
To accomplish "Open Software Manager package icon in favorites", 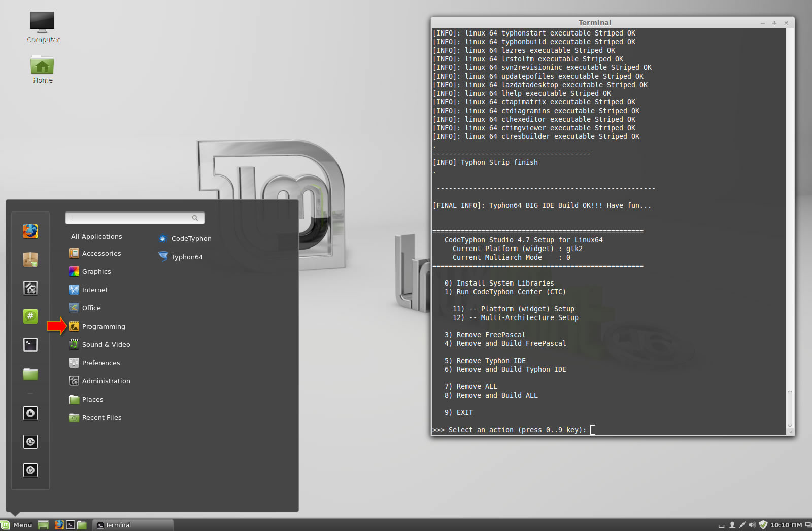I will (30, 260).
